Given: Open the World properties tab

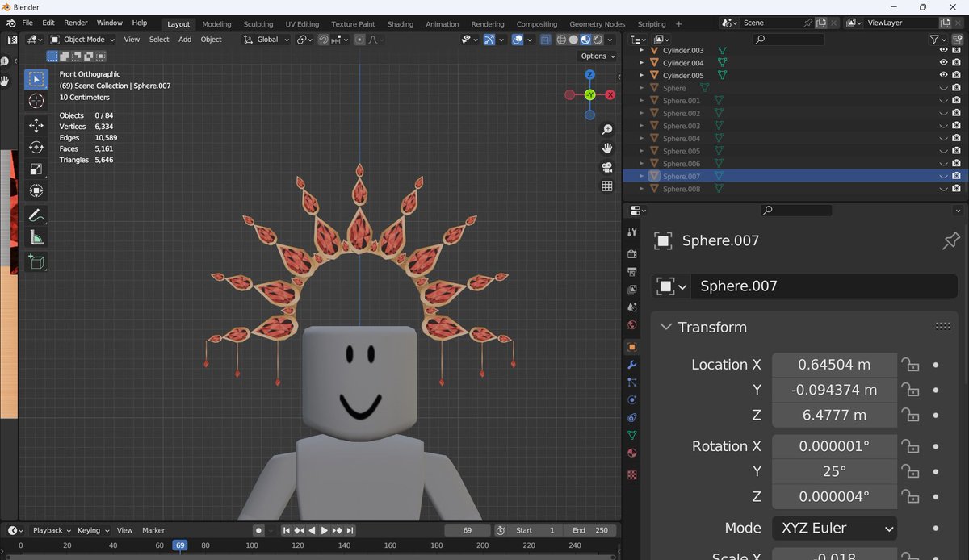Looking at the screenshot, I should [x=632, y=325].
